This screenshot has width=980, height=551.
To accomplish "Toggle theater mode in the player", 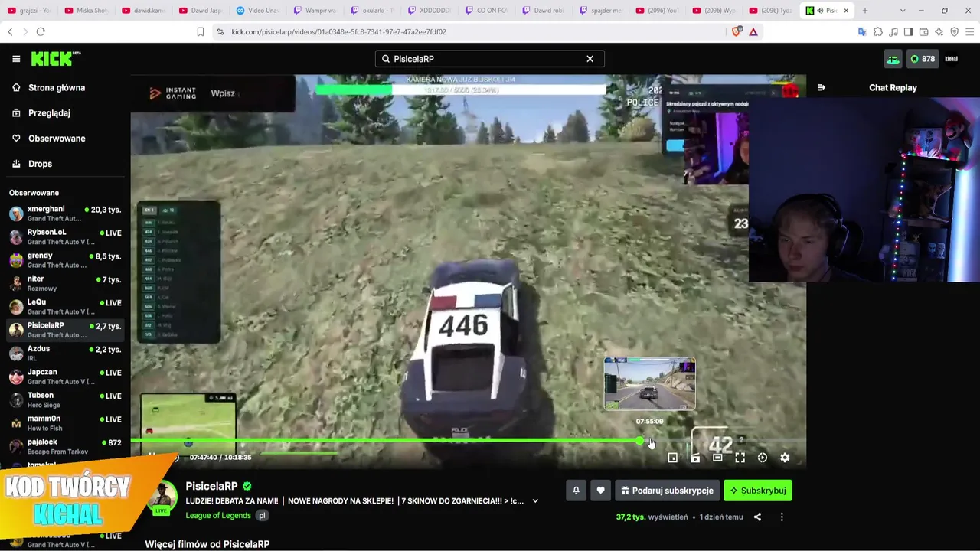I will click(717, 458).
